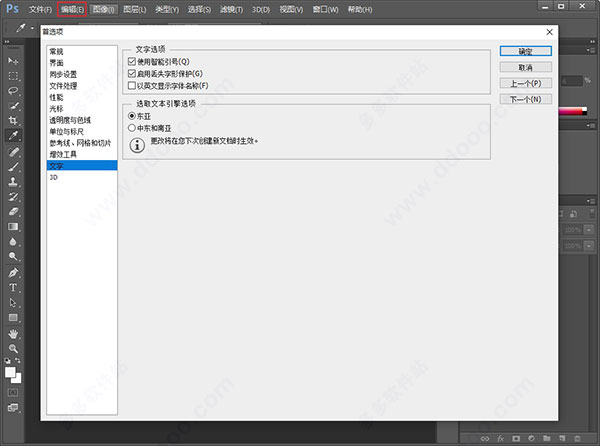Select the 东亚 text engine radio button
Screen dimensions: 600x446
coord(132,116)
